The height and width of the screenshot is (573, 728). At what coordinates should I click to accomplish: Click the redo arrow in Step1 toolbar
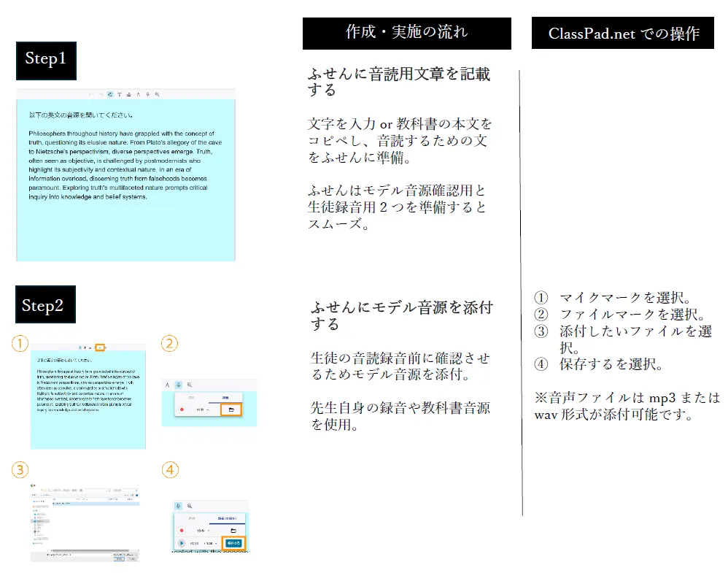coord(100,94)
